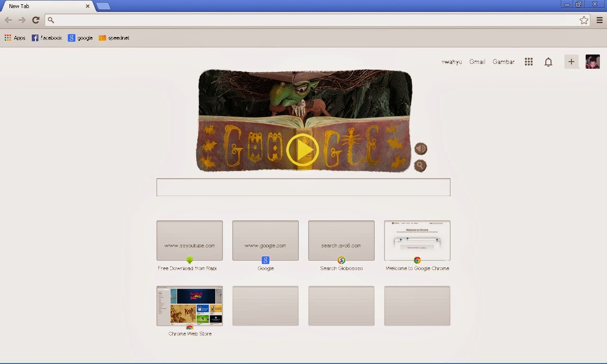Click the 'Search Globososo' label
Screen dimensions: 607x364
(341, 268)
